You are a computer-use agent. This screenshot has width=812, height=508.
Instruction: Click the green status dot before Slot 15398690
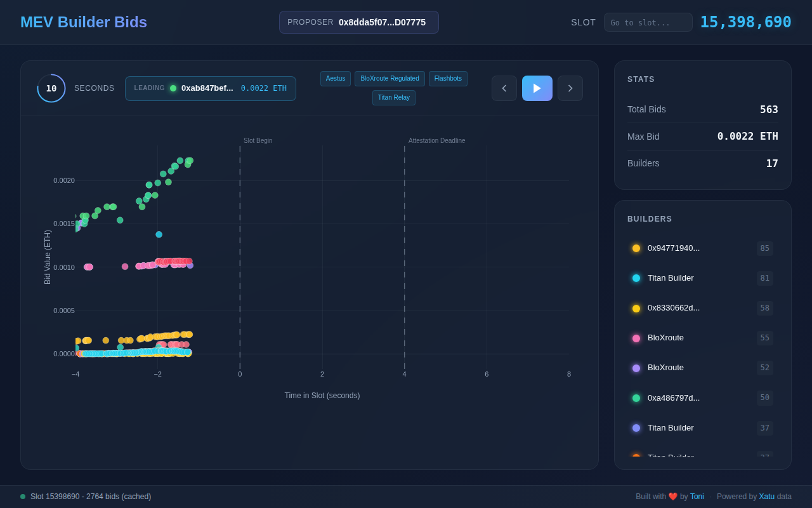point(23,497)
